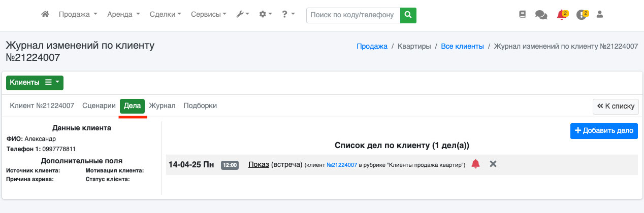Image resolution: width=644 pixels, height=213 pixels.
Task: Open the question mark help menu
Action: (288, 15)
